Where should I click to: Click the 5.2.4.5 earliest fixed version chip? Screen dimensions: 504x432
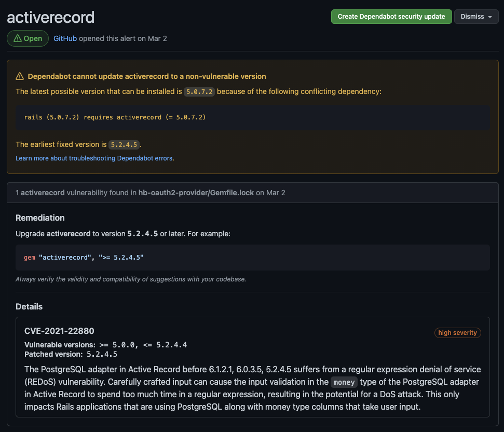coord(124,144)
